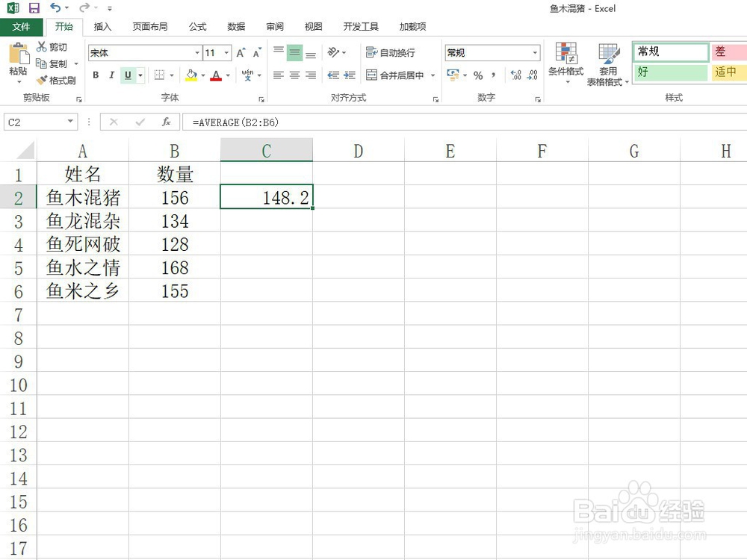The height and width of the screenshot is (560, 747).
Task: Open the 文件 File tab
Action: tap(21, 27)
